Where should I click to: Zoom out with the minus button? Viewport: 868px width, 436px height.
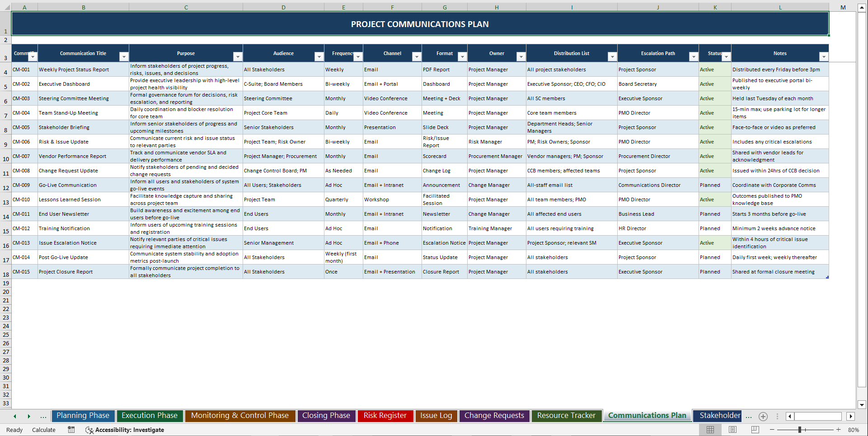click(772, 430)
